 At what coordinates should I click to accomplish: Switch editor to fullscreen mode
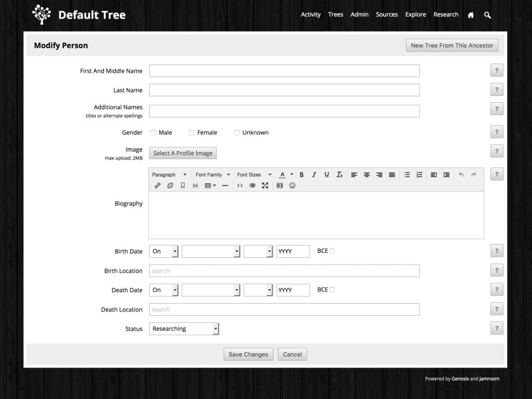click(265, 186)
